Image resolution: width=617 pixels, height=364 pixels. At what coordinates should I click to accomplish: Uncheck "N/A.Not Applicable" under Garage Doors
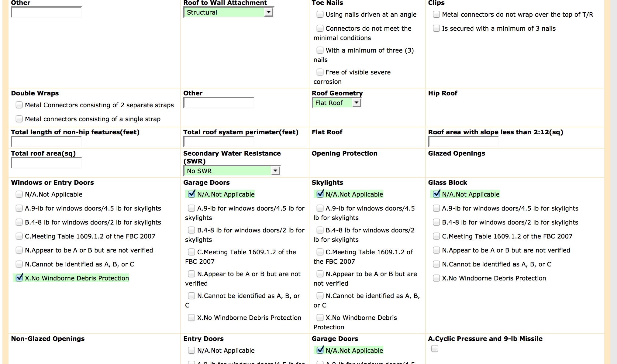191,194
